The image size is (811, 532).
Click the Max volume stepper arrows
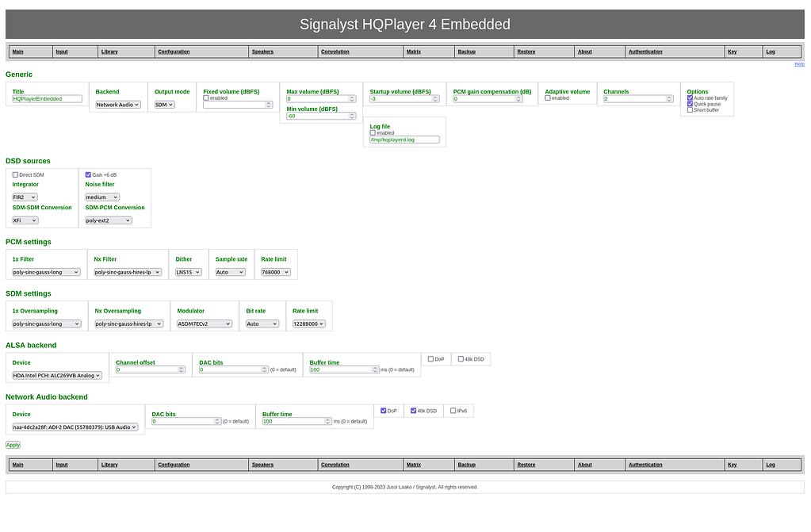click(x=352, y=99)
